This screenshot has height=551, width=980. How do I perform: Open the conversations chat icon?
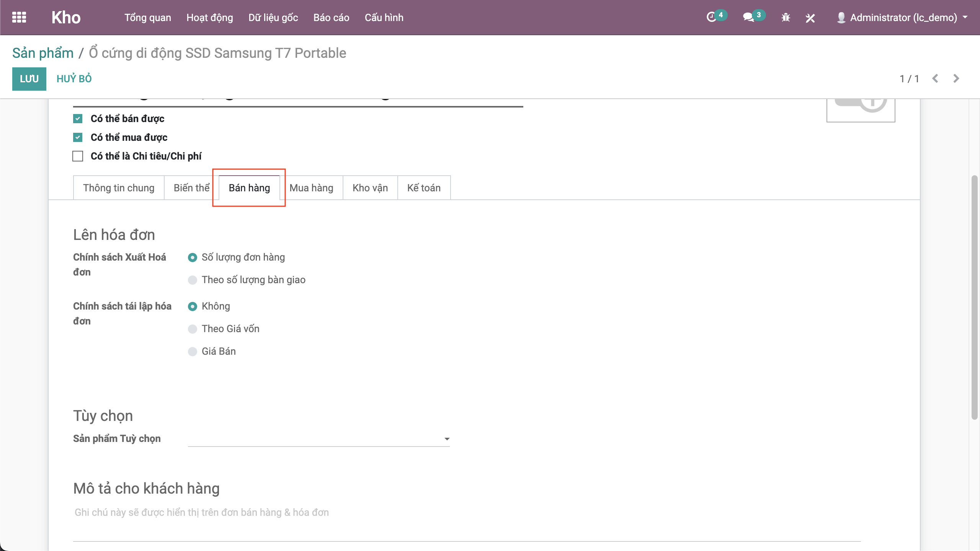(x=748, y=18)
